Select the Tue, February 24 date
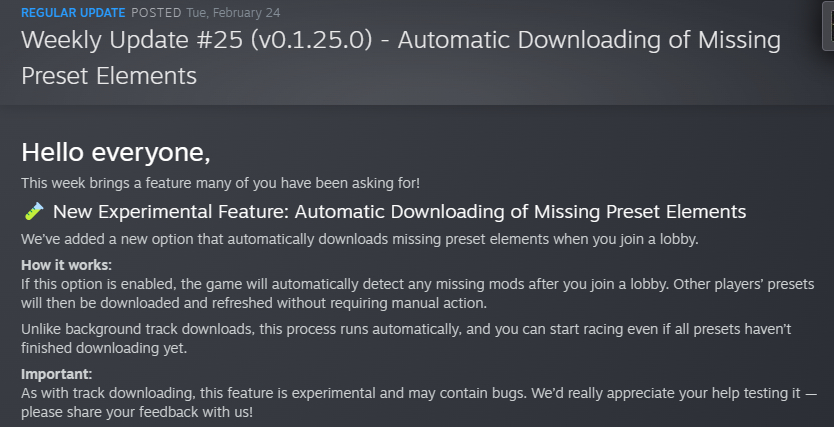The image size is (834, 427). tap(237, 13)
